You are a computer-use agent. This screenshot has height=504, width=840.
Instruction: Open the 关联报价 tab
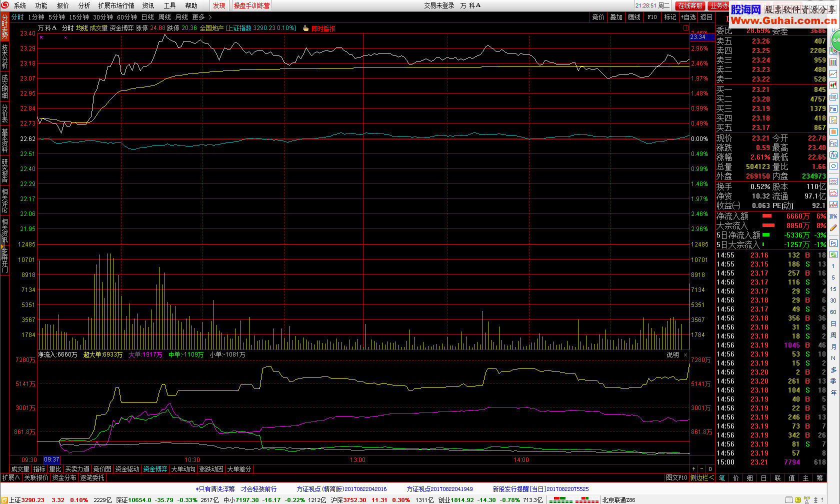point(36,477)
